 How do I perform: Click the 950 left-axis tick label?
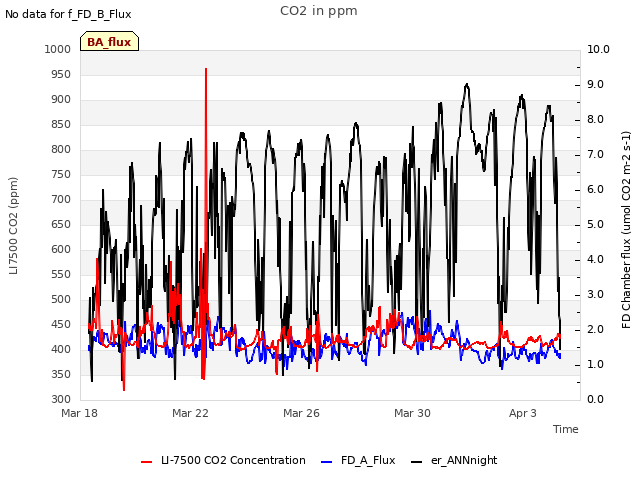(61, 75)
